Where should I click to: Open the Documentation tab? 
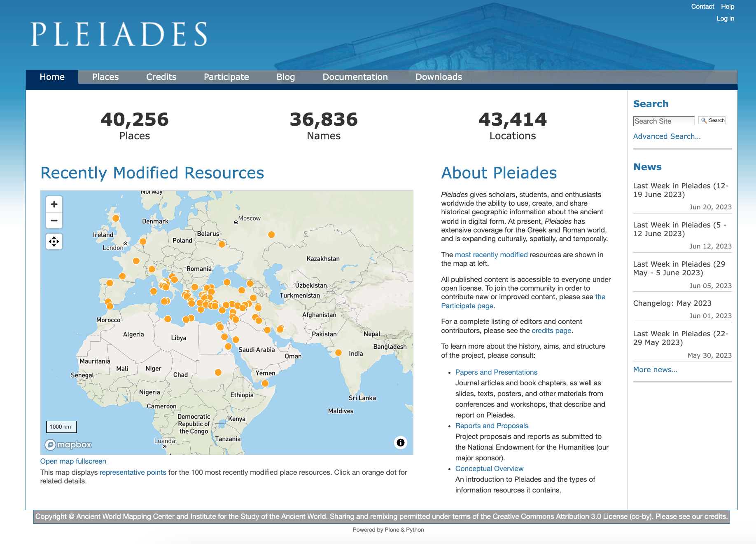[x=355, y=77]
